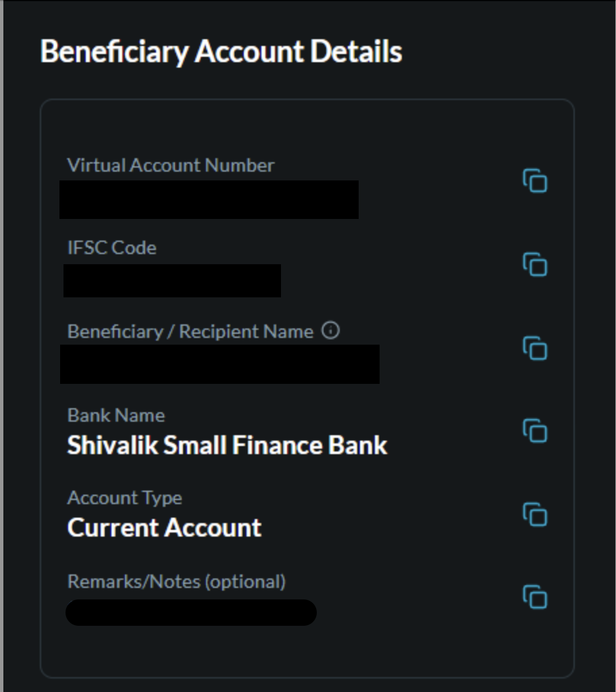Copy the IFSC Code
This screenshot has width=616, height=692.
click(x=535, y=264)
